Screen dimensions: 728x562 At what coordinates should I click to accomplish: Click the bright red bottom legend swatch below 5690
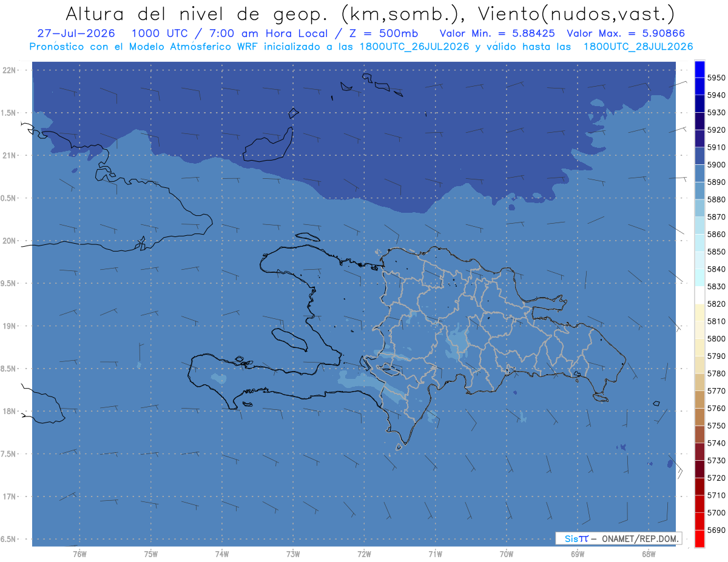[699, 538]
